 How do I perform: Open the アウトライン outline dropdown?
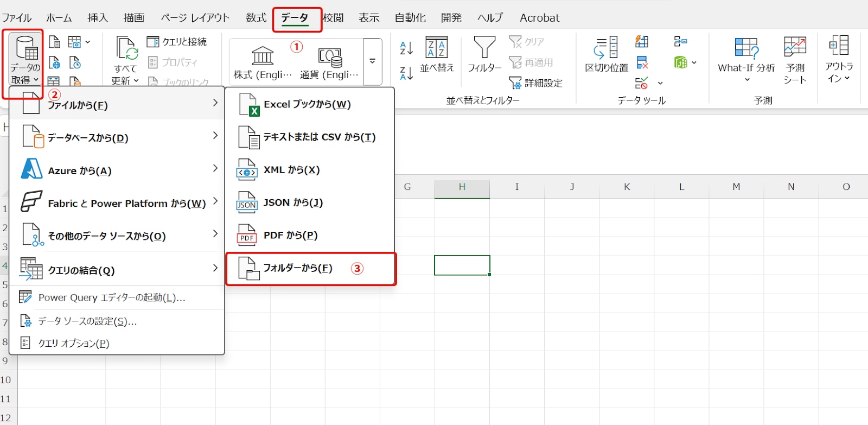[839, 60]
